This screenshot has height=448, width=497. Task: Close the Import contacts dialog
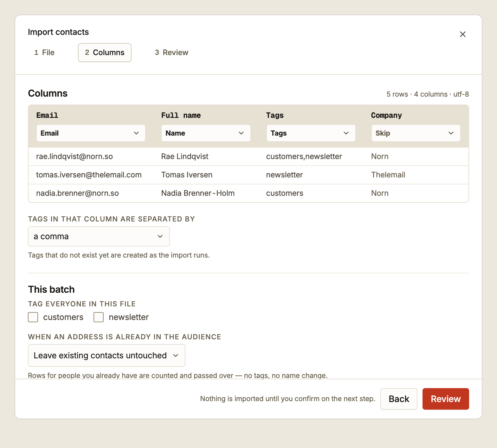coord(462,34)
